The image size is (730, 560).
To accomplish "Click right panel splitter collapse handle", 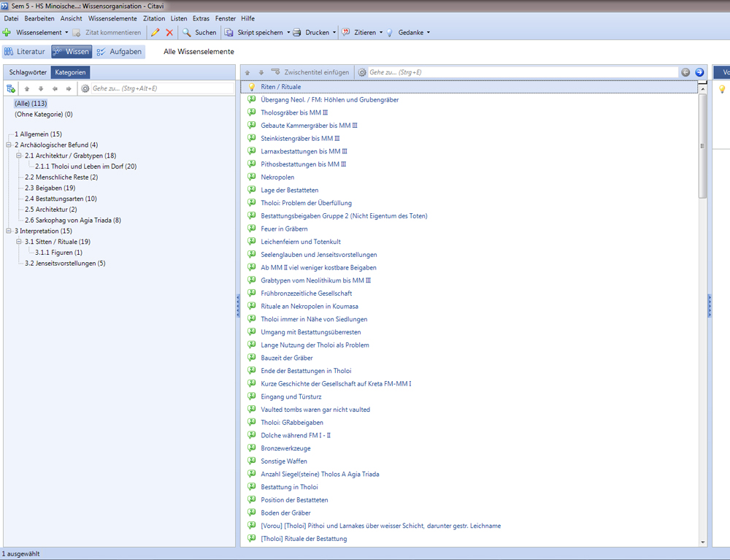I will click(x=710, y=306).
